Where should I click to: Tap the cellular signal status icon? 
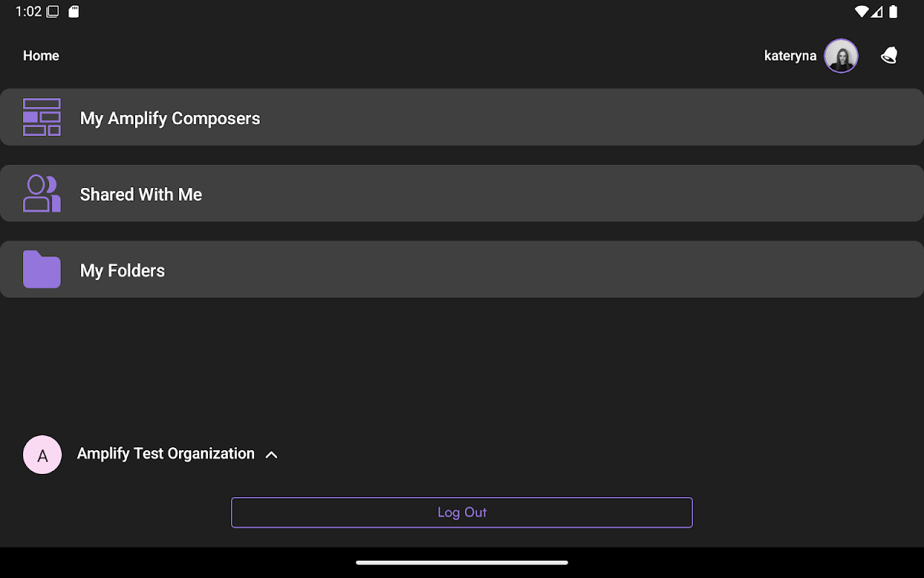(x=877, y=12)
